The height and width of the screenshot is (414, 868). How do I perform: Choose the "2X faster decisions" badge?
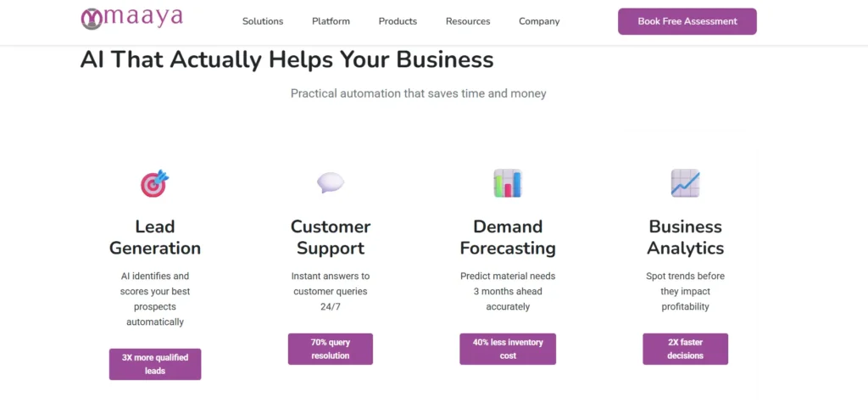tap(685, 349)
